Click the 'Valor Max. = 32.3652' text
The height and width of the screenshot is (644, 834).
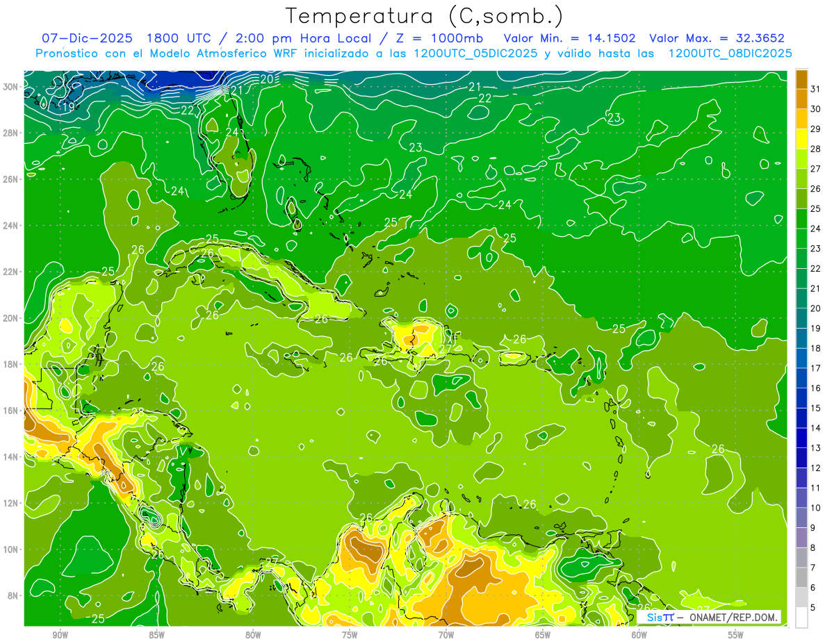point(717,39)
